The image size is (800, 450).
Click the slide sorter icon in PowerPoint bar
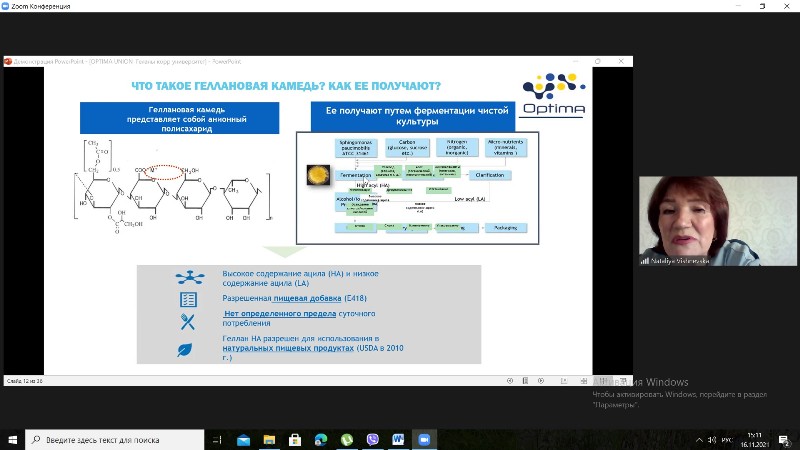584,381
